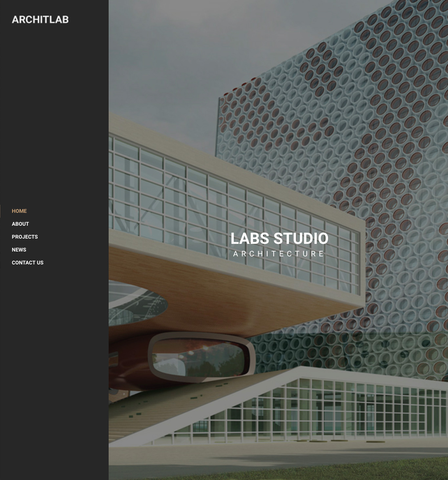Open the PROJECTS menu item
This screenshot has height=480, width=448.
(25, 237)
